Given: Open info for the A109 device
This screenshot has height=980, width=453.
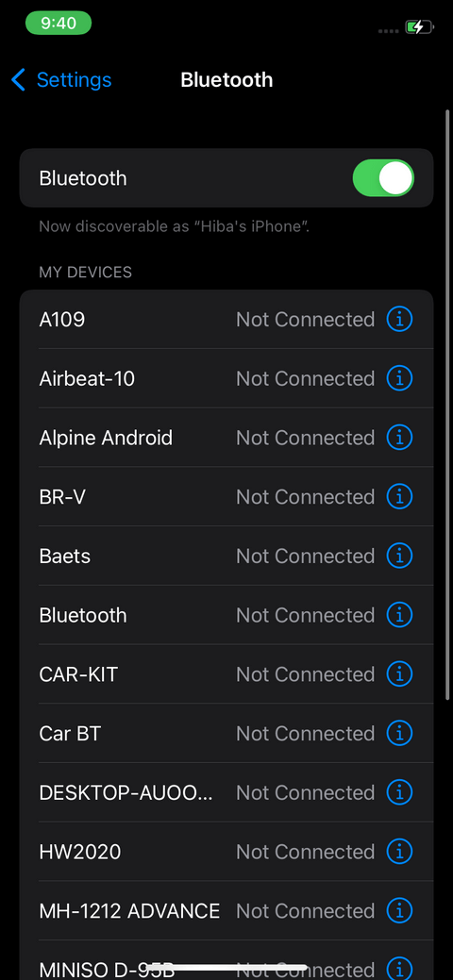Looking at the screenshot, I should coord(399,320).
